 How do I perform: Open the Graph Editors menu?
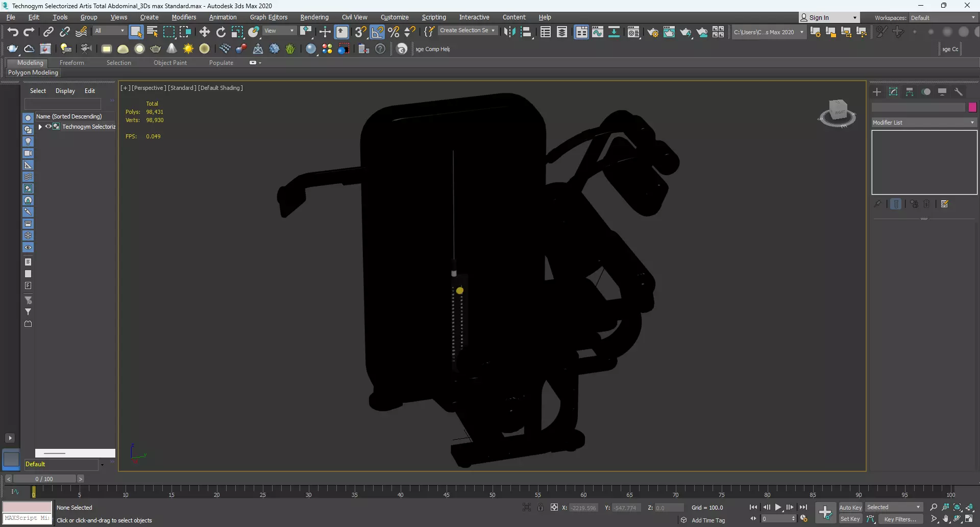pyautogui.click(x=268, y=17)
